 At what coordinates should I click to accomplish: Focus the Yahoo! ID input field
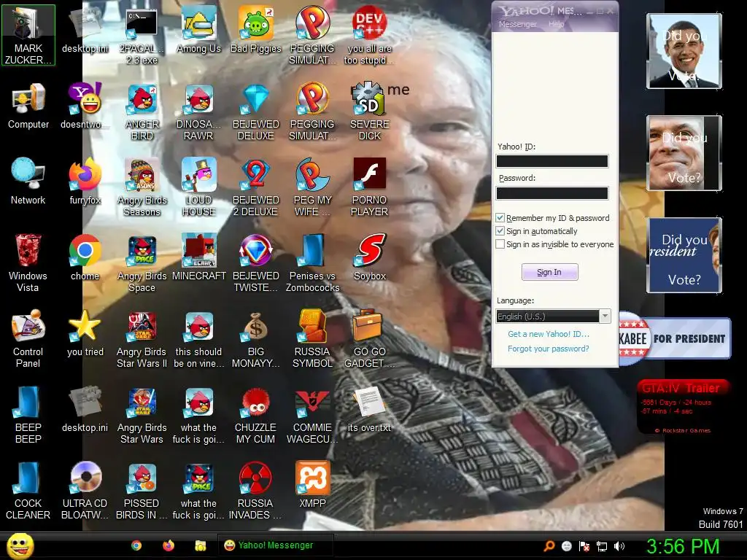pyautogui.click(x=552, y=161)
